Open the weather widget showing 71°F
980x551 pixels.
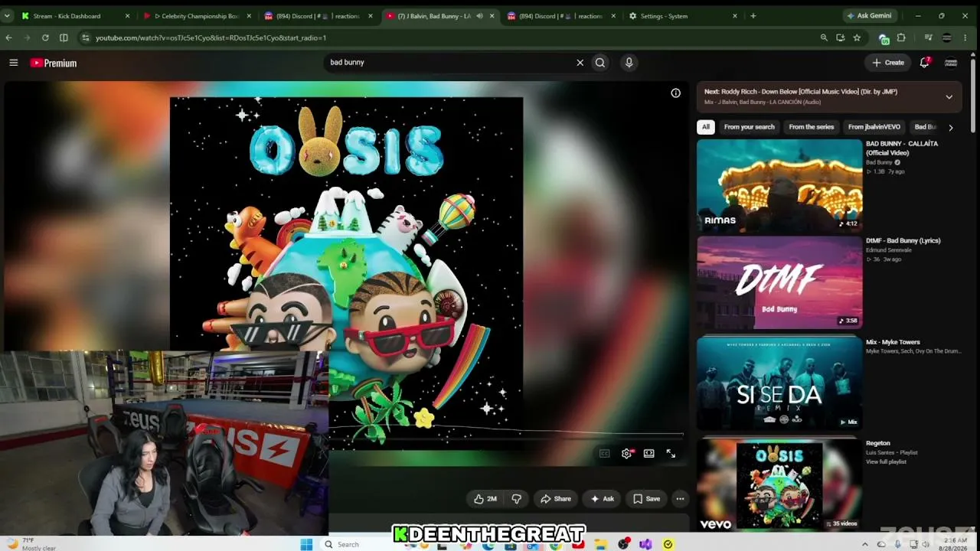[31, 544]
